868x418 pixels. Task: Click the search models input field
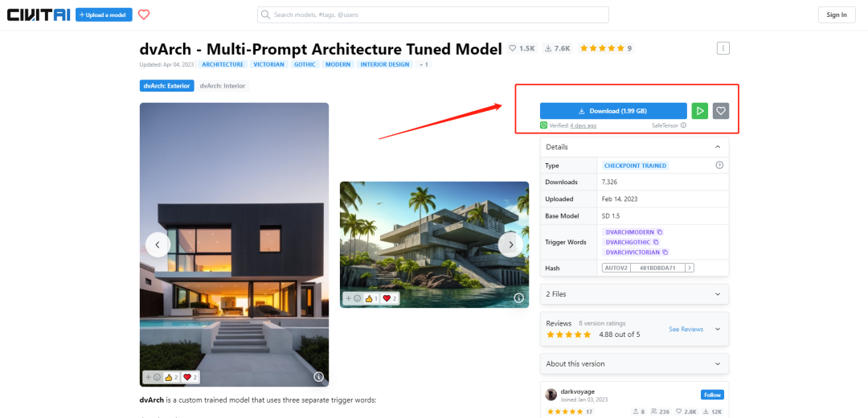pyautogui.click(x=433, y=15)
